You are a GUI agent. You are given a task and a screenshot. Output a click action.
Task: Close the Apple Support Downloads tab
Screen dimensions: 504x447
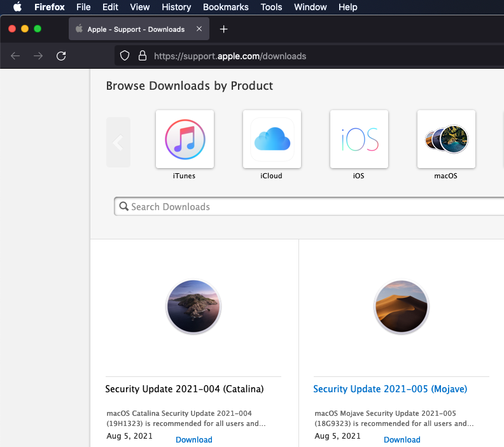click(x=199, y=29)
